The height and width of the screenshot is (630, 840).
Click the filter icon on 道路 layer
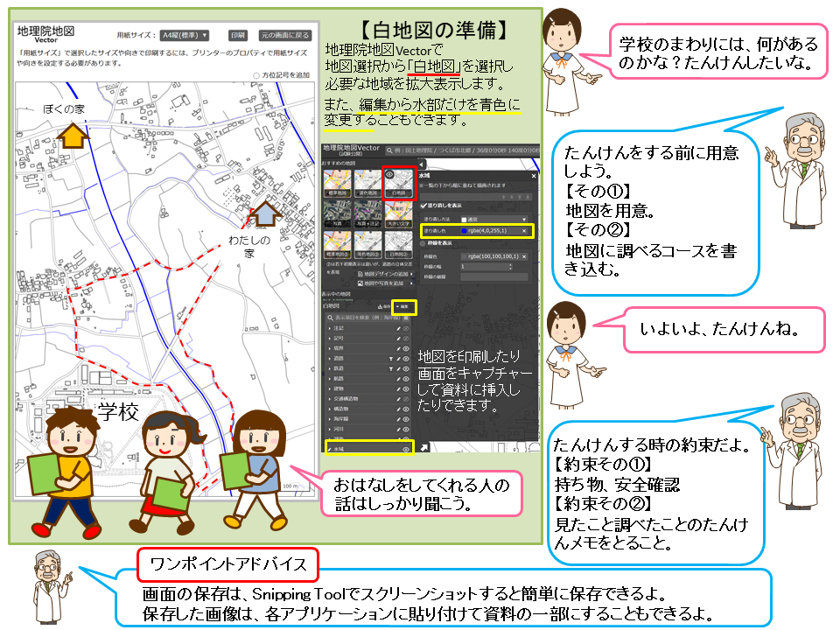(x=391, y=359)
